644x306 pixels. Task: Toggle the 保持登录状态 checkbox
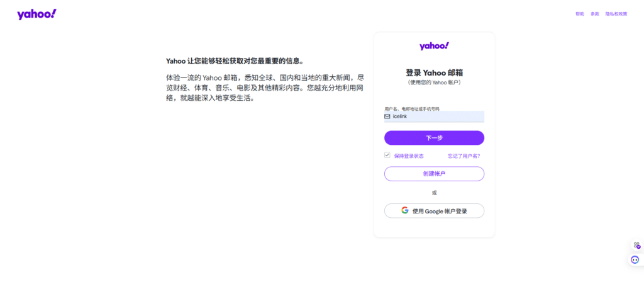pos(387,155)
